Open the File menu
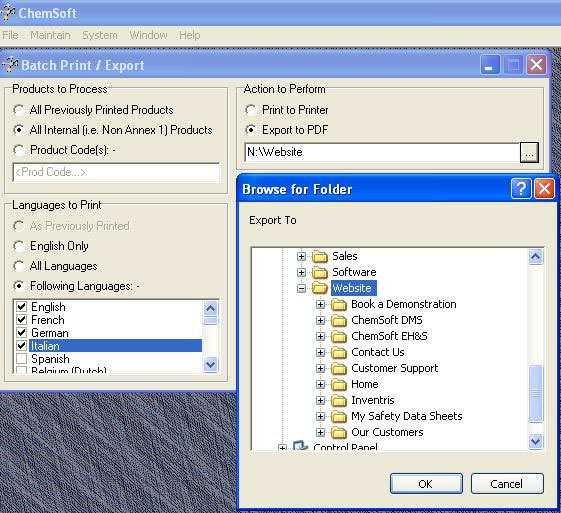 coord(10,35)
